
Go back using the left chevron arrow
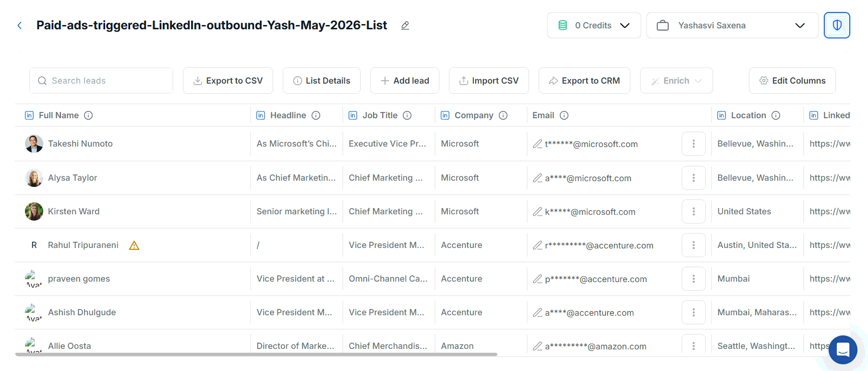click(20, 25)
